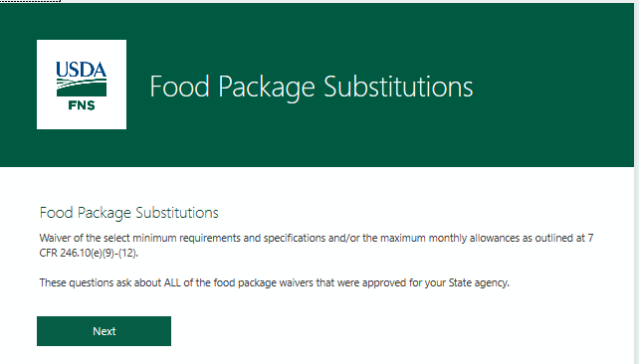Click the large Food Package Substitutions banner title

click(x=312, y=87)
